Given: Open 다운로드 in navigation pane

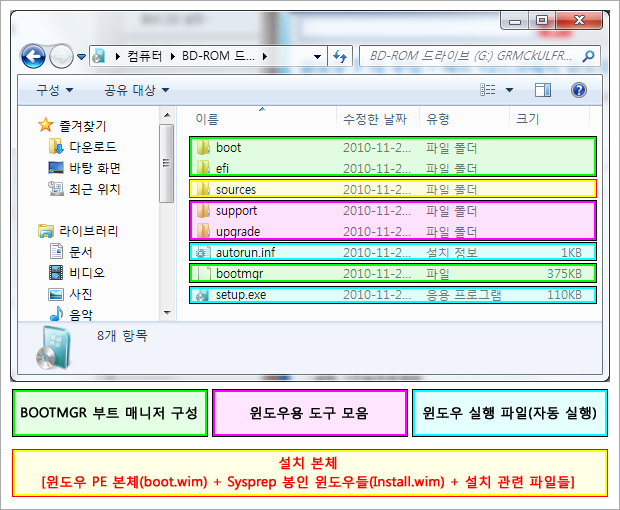Looking at the screenshot, I should click(93, 147).
